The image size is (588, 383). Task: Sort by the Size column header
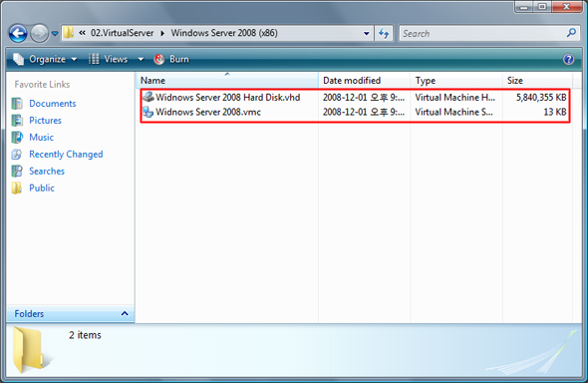click(537, 80)
